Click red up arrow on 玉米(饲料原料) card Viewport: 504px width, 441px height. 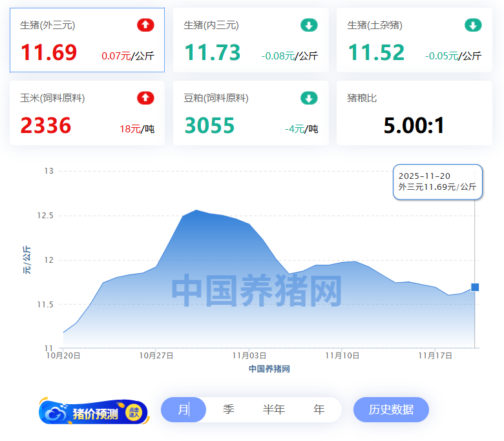145,98
